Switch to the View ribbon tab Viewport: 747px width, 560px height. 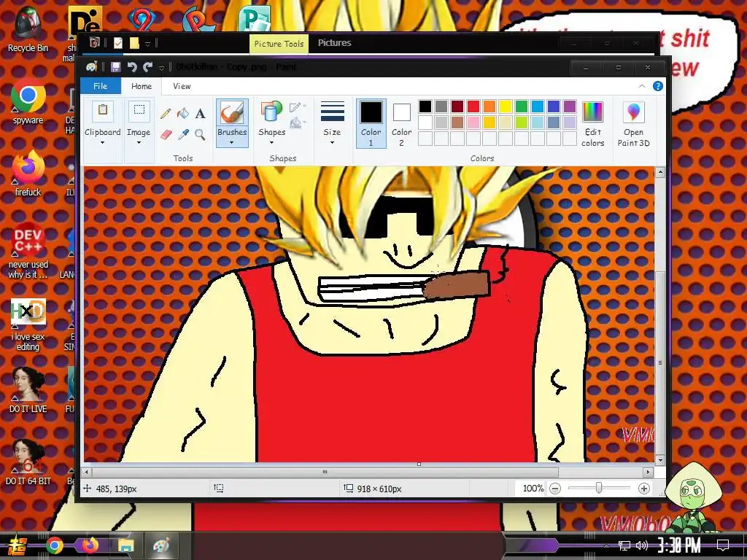click(182, 86)
